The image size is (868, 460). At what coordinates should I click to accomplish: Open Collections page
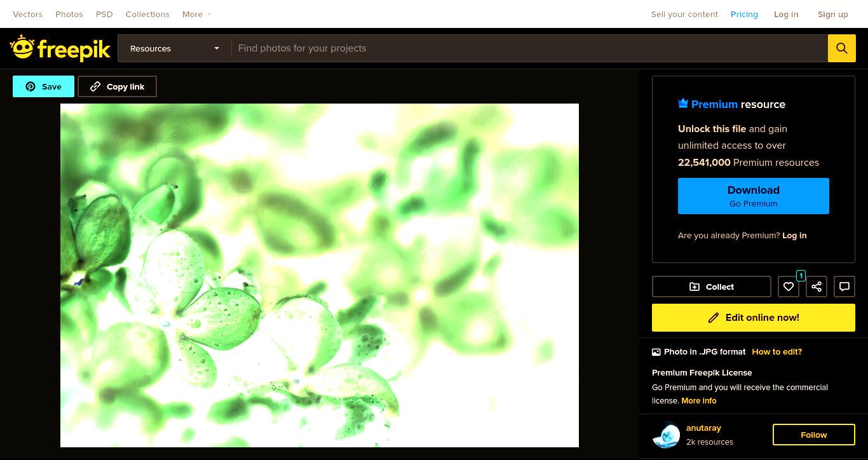pyautogui.click(x=147, y=14)
